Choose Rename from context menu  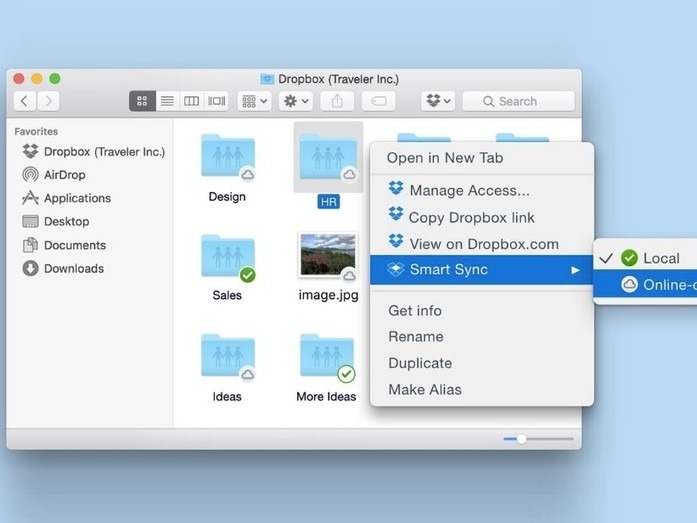[x=482, y=337]
